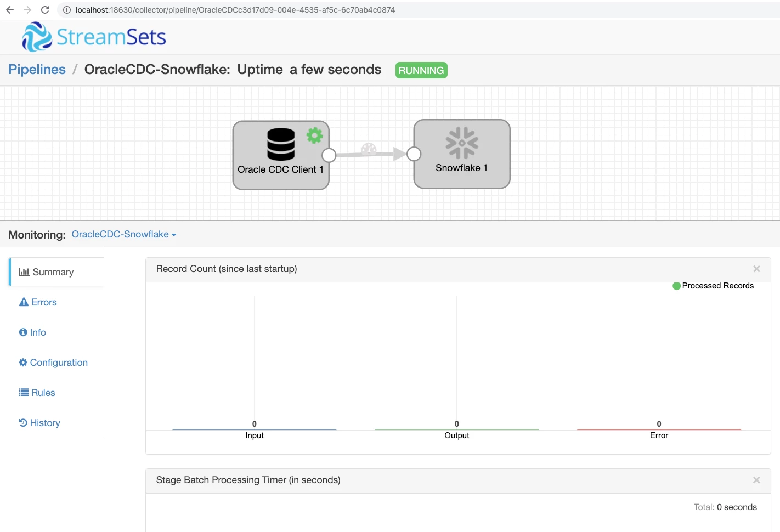Click the Configuration gear icon

pos(23,363)
